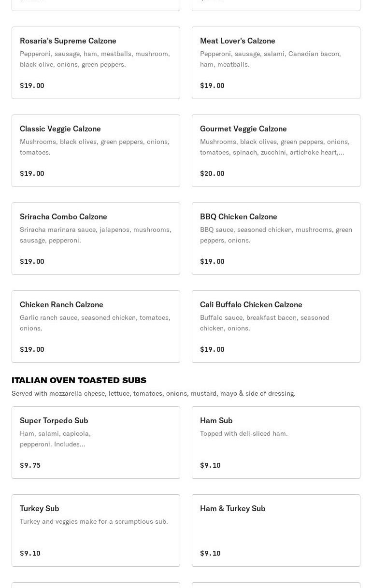The image size is (372, 588).
Task: Open Gourmet Veggie Calzone details
Action: tap(276, 151)
